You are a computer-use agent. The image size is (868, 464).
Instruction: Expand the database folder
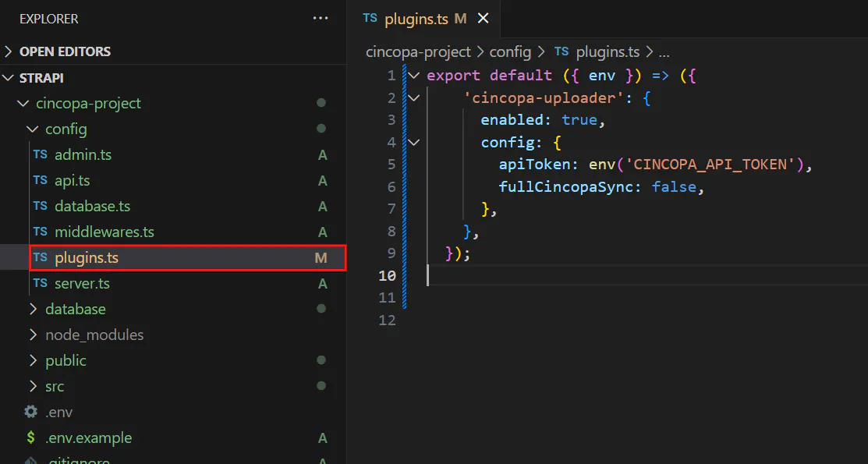point(173,309)
